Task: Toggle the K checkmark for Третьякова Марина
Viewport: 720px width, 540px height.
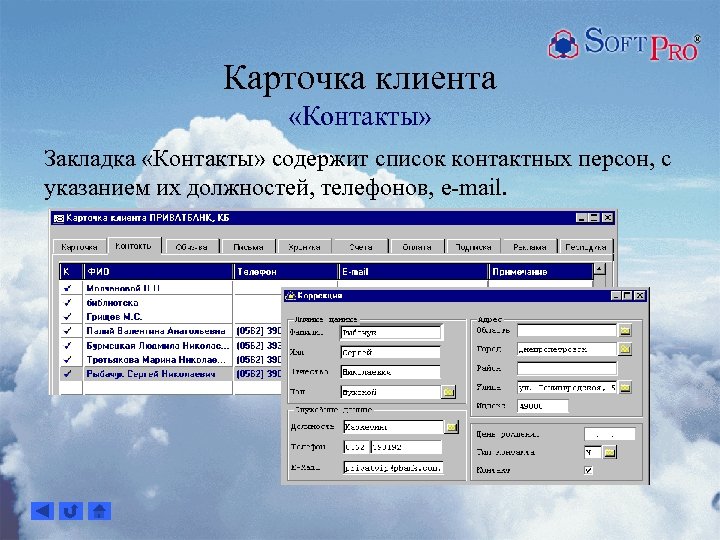Action: tap(68, 360)
